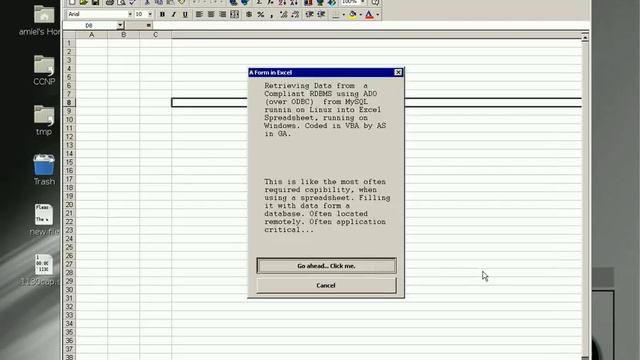Click the Decrease Indent icon

click(x=309, y=15)
